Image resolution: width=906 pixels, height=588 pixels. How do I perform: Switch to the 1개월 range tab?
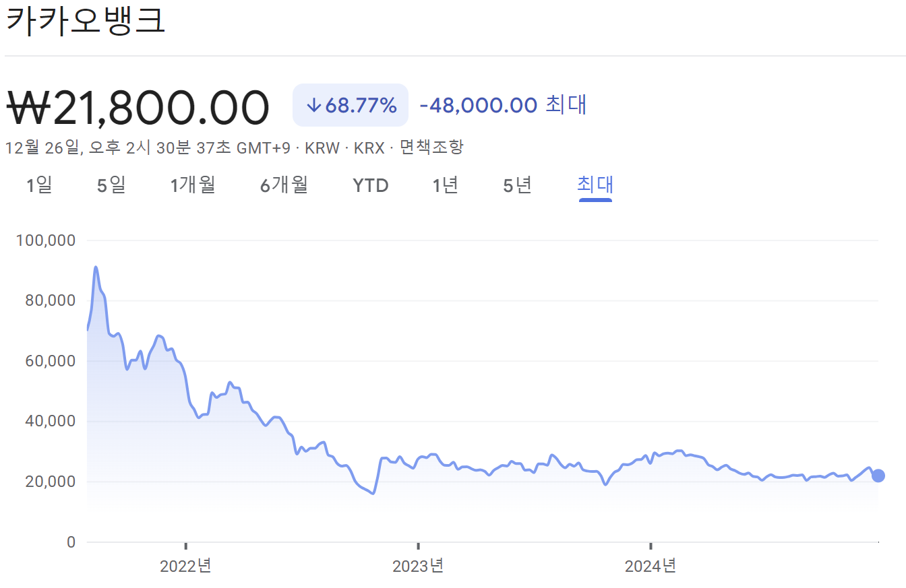coord(193,185)
